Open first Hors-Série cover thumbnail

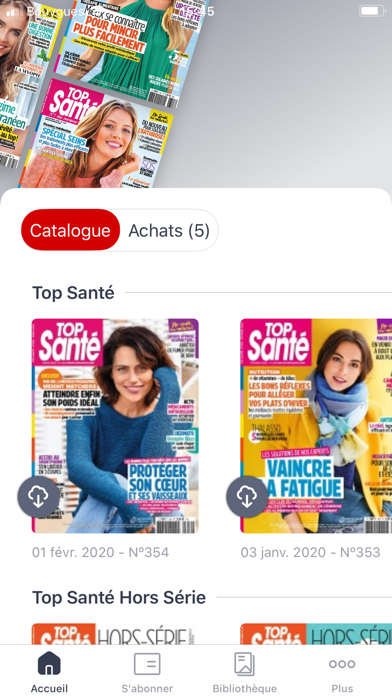click(x=115, y=634)
